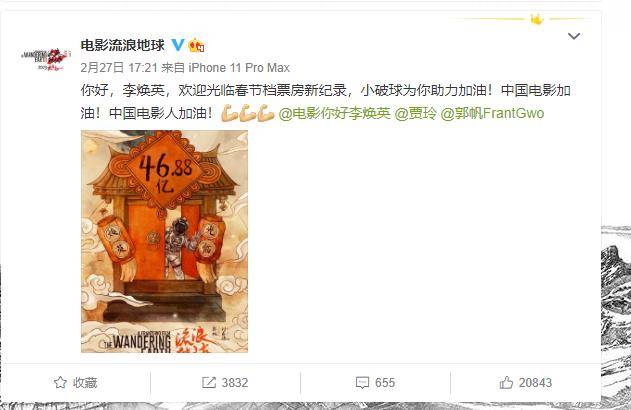The width and height of the screenshot is (631, 410).
Task: Open the @电影你好李焕英 mention
Action: point(334,113)
